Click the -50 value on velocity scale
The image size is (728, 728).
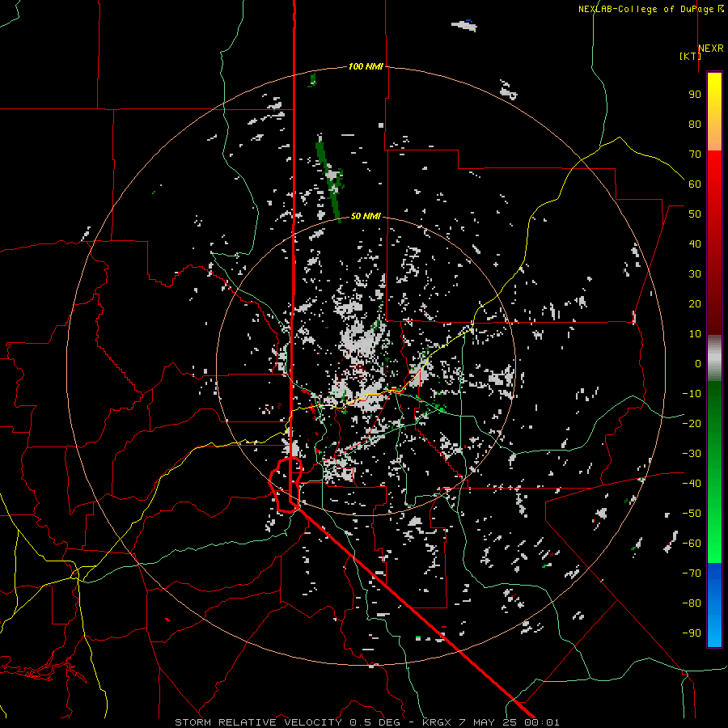pyautogui.click(x=692, y=514)
